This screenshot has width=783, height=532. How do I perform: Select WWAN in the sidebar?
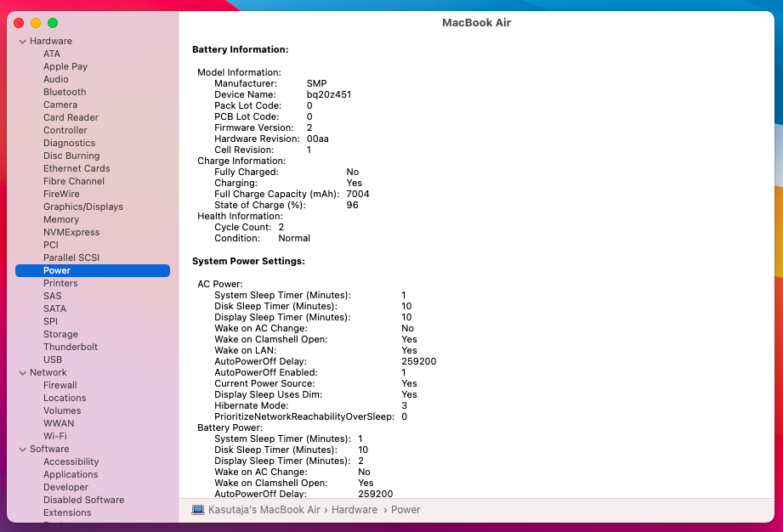(x=59, y=423)
